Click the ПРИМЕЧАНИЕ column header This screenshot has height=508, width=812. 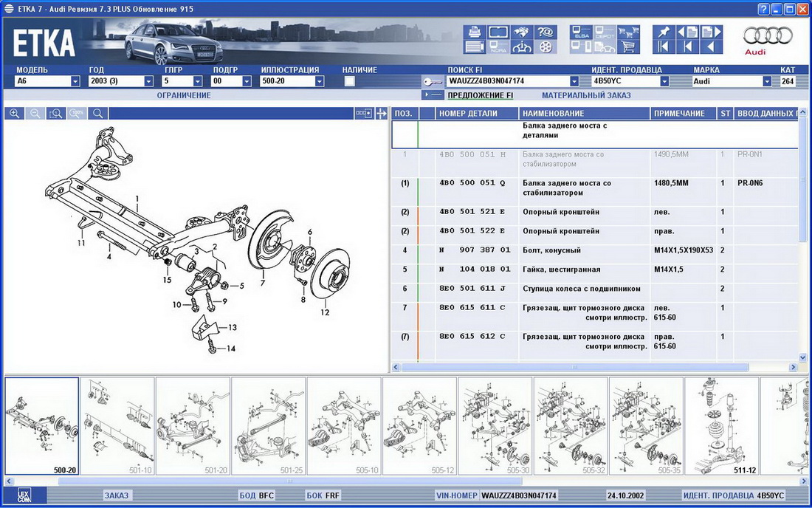coord(683,114)
